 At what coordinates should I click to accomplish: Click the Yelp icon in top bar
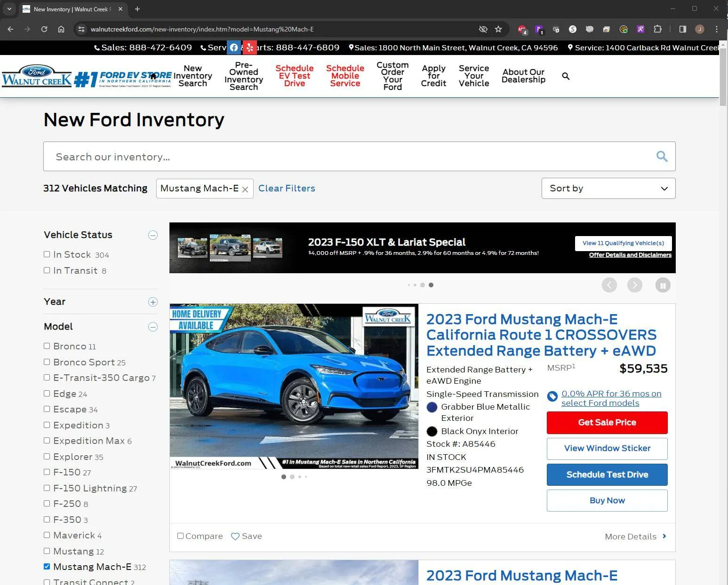click(250, 47)
